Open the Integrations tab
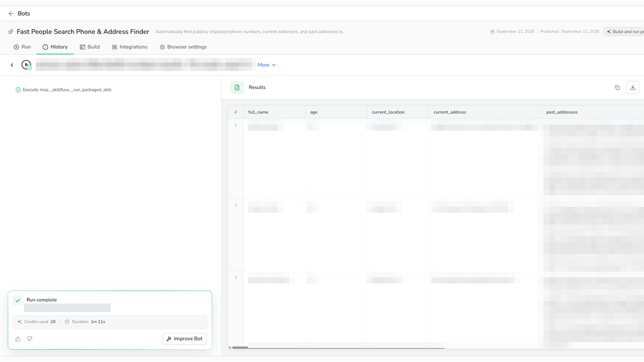This screenshot has height=362, width=644. pos(129,47)
